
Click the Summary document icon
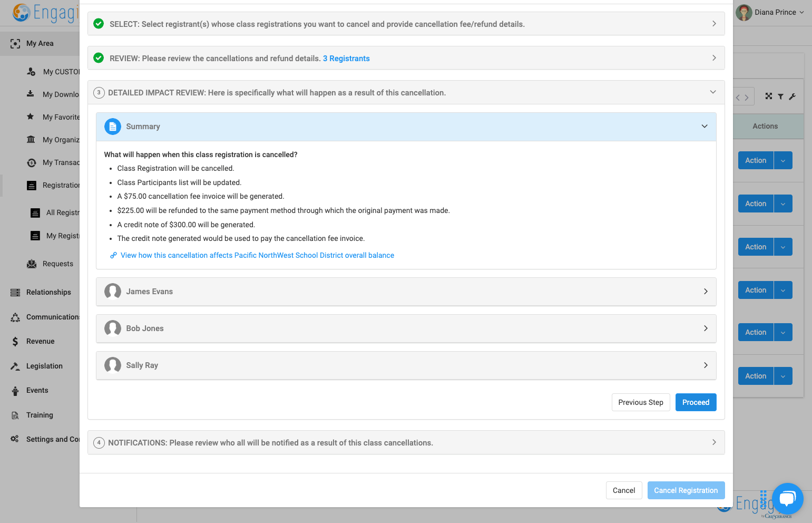(x=113, y=127)
